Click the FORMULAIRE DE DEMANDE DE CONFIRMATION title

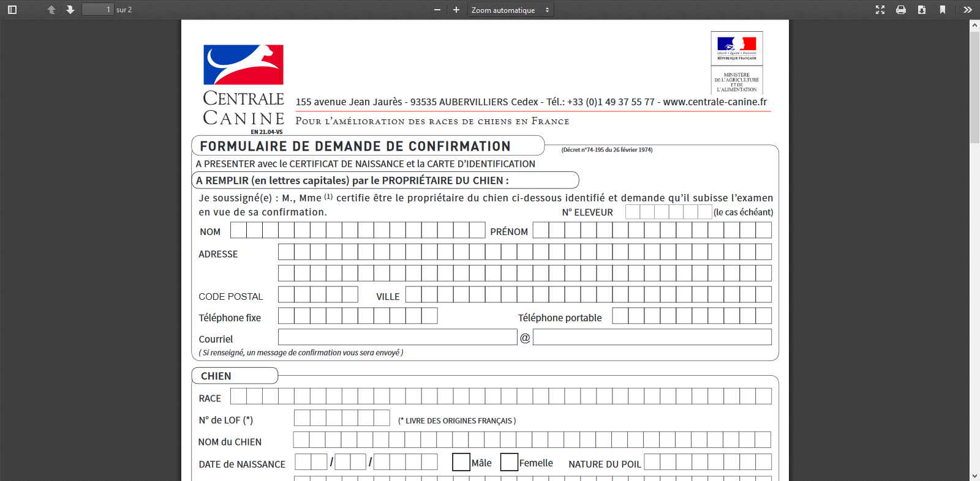355,146
